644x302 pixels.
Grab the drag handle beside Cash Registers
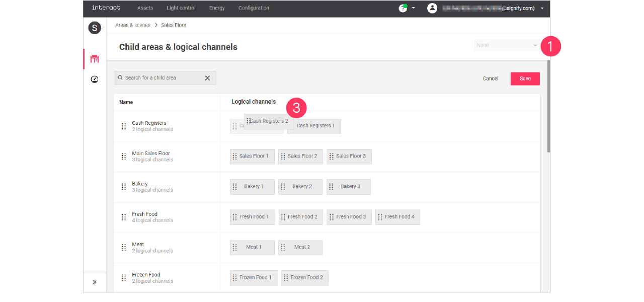[x=124, y=126]
